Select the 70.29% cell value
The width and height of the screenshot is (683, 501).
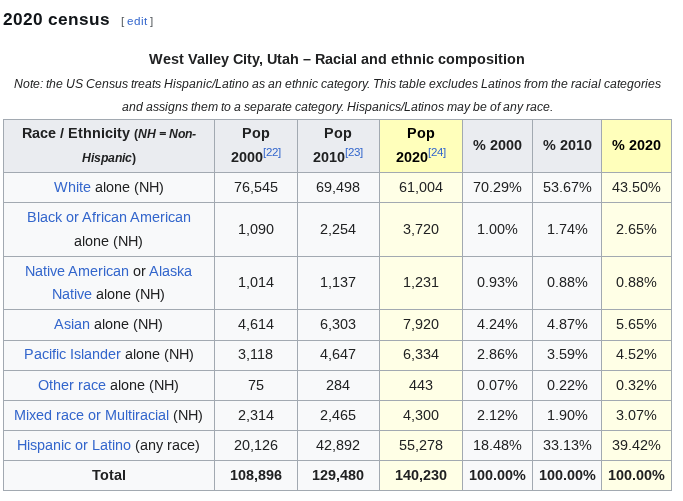pos(497,187)
